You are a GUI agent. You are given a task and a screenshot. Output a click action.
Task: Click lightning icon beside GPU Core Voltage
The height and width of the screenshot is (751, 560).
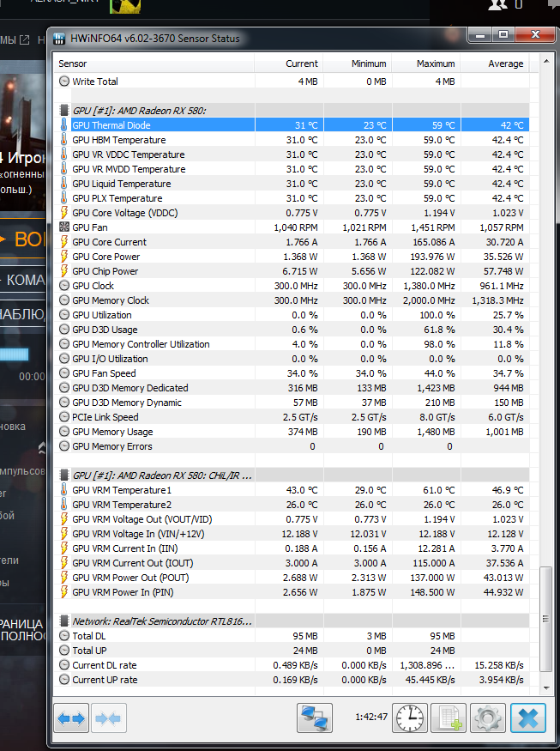click(x=63, y=213)
